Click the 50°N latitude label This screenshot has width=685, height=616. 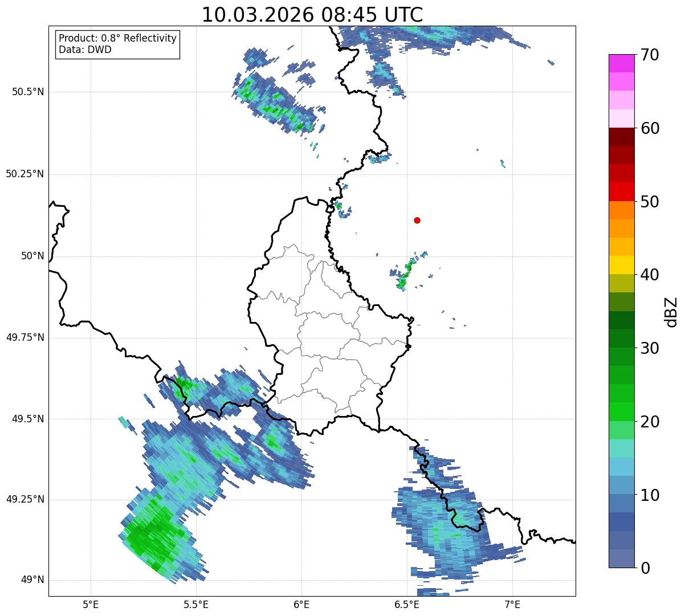point(32,256)
